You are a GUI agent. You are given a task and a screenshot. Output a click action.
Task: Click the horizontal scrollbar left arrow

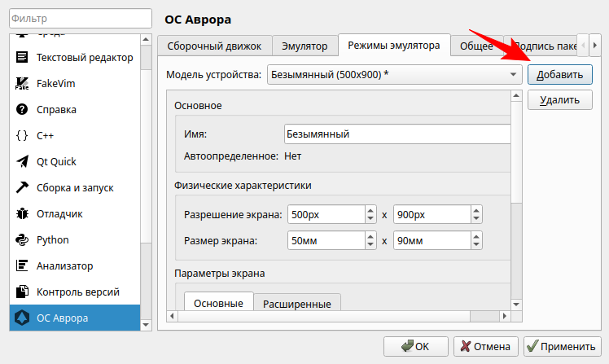[172, 316]
